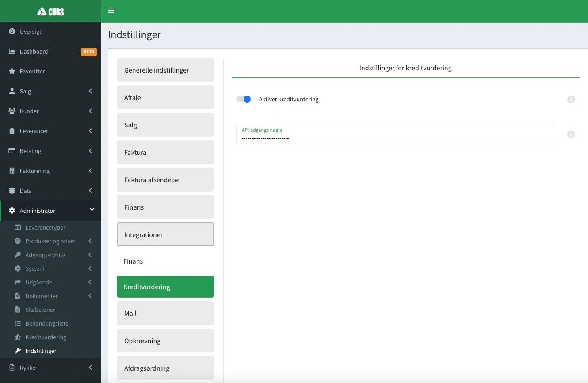This screenshot has height=383, width=588.
Task: Click the Favoritter star icon
Action: tap(12, 71)
